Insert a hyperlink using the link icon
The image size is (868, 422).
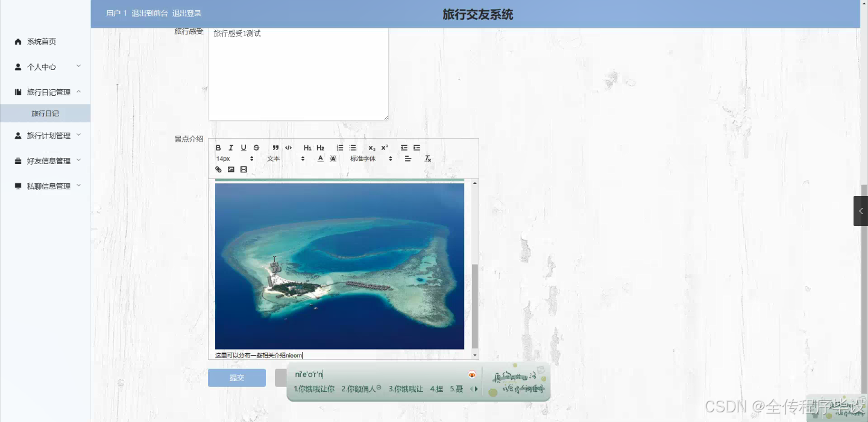pyautogui.click(x=218, y=169)
